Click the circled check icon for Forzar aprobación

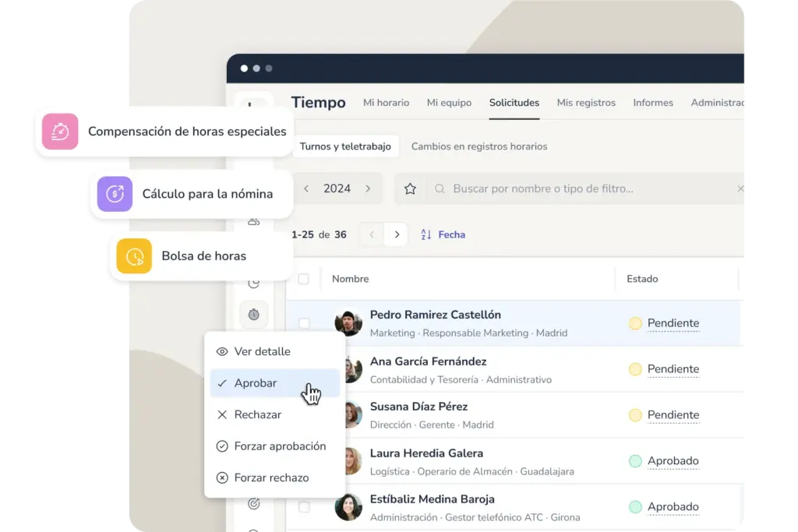point(222,446)
